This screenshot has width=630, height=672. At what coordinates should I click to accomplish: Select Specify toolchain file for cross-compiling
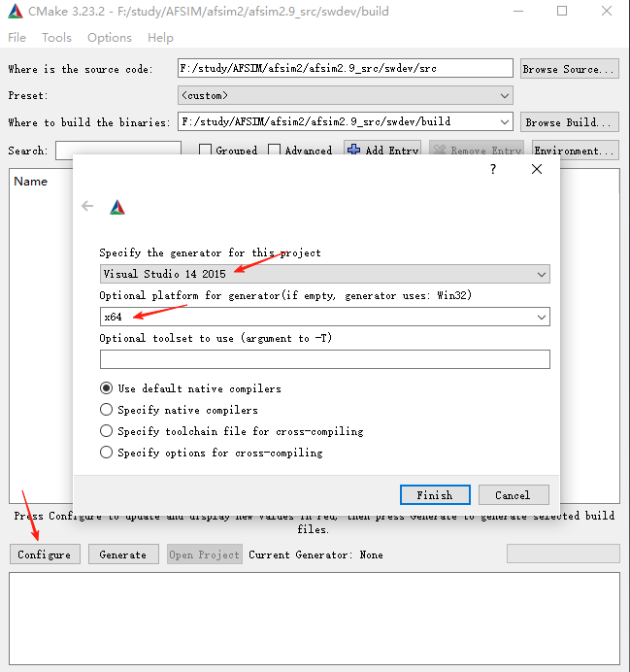click(106, 431)
